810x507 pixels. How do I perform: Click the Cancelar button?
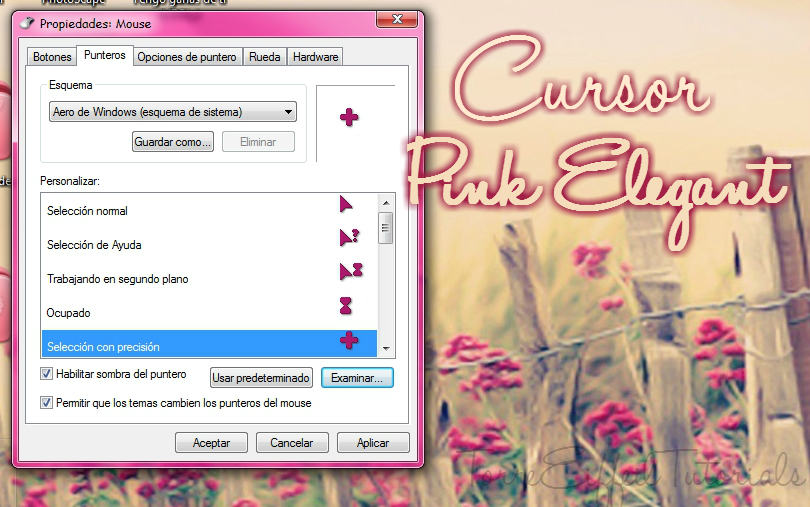point(292,443)
